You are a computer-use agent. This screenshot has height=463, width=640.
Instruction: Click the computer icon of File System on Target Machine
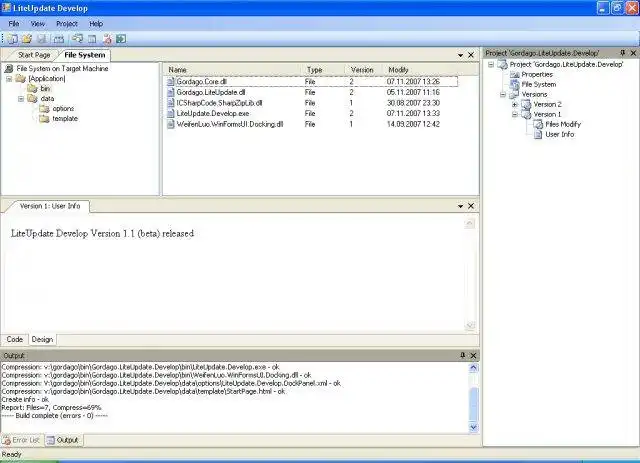pos(9,69)
